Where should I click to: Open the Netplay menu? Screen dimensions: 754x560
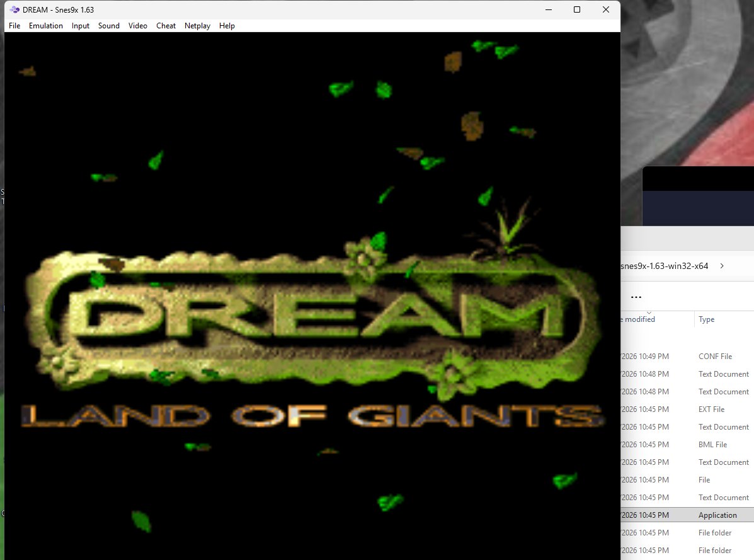click(x=197, y=26)
